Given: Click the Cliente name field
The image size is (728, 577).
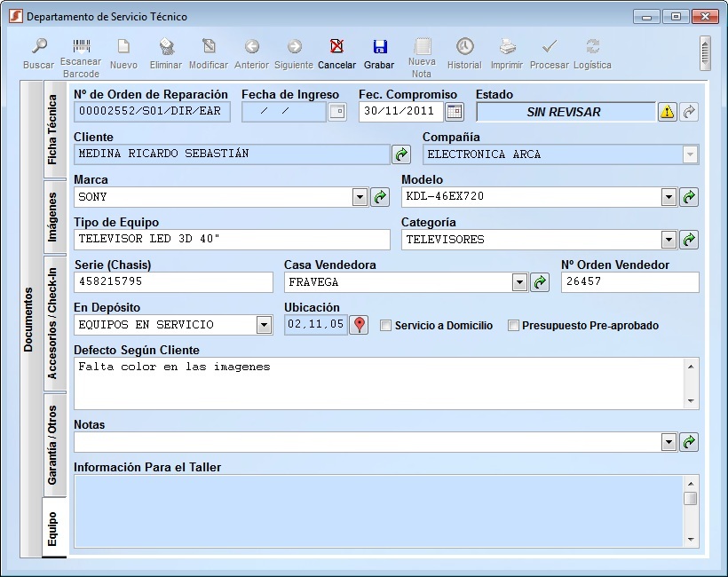Looking at the screenshot, I should [232, 154].
